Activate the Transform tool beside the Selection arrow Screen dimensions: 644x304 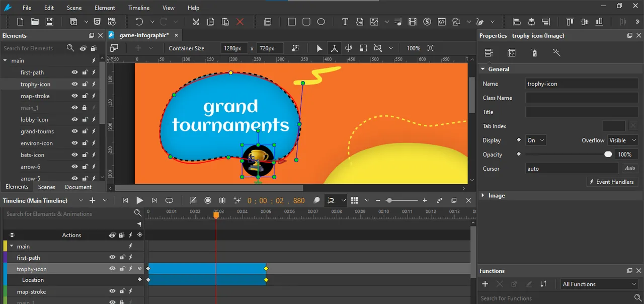pyautogui.click(x=334, y=48)
